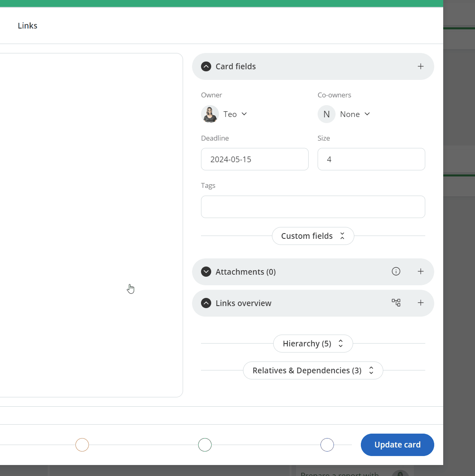Click the Links header at the top
This screenshot has height=476, width=475.
point(27,25)
